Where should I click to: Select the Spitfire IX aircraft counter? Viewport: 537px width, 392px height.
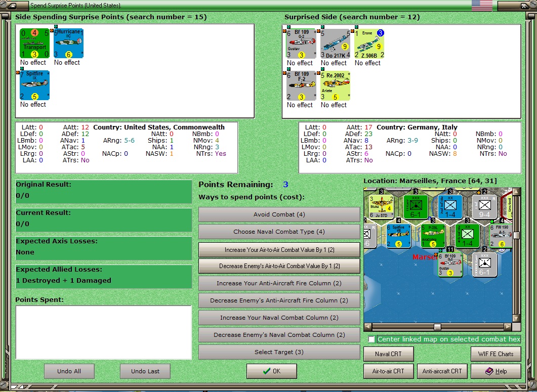pyautogui.click(x=34, y=85)
